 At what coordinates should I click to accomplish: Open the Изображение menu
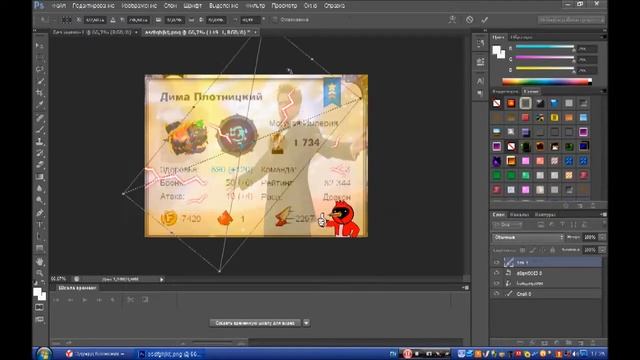coord(139,6)
